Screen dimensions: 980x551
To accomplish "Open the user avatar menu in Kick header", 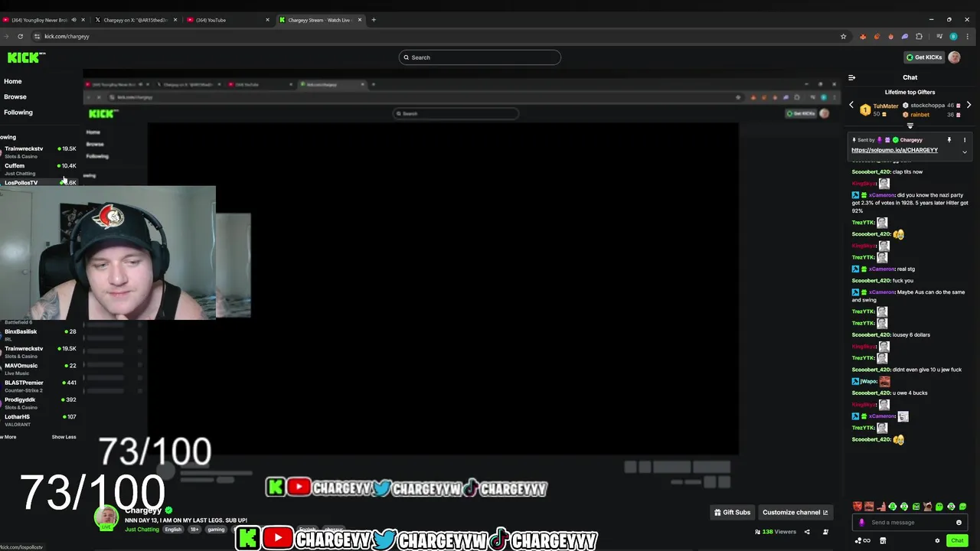I will point(954,57).
